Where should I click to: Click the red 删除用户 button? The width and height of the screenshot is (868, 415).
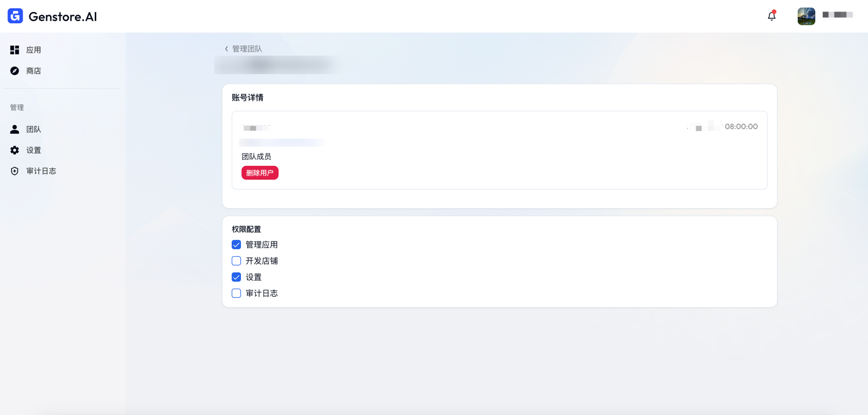coord(260,173)
